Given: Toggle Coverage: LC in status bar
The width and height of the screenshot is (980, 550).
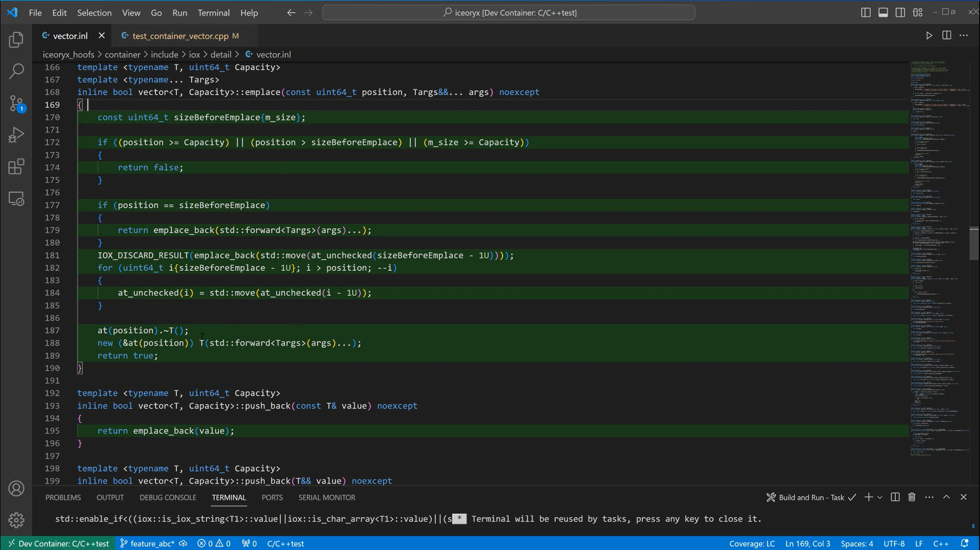Looking at the screenshot, I should (x=752, y=544).
